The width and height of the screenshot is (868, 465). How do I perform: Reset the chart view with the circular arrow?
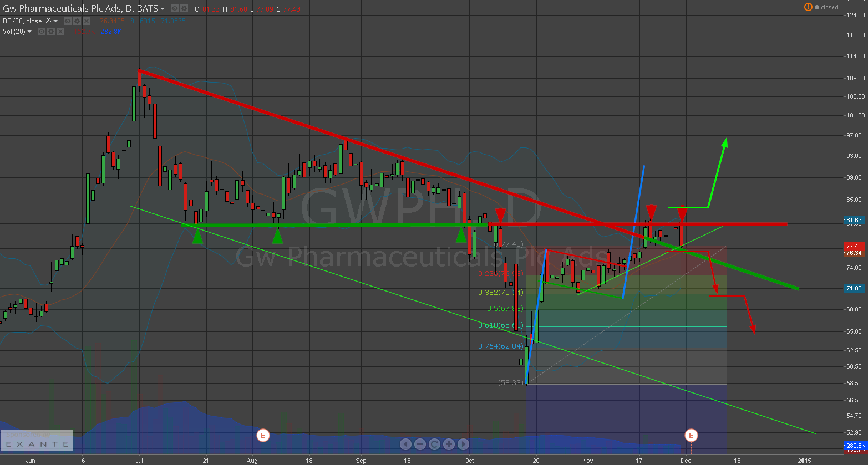[434, 444]
